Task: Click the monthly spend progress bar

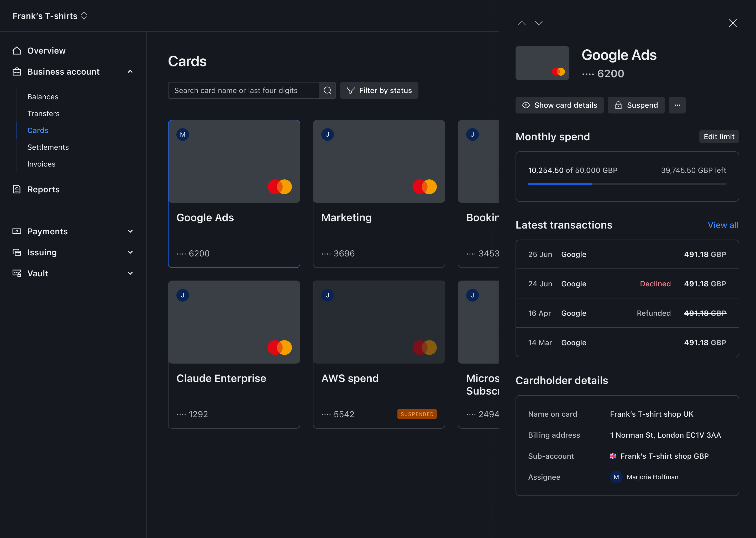Action: coord(627,184)
